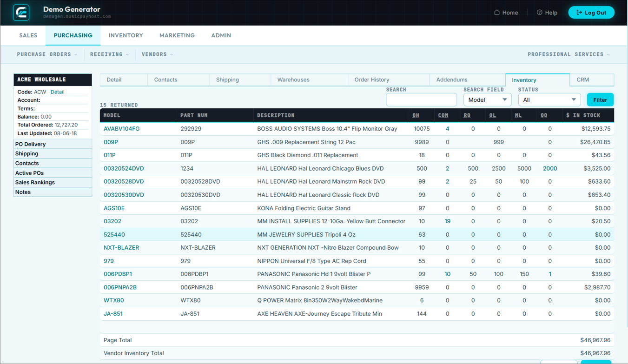
Task: Sort by the MODEL column header
Action: 112,115
